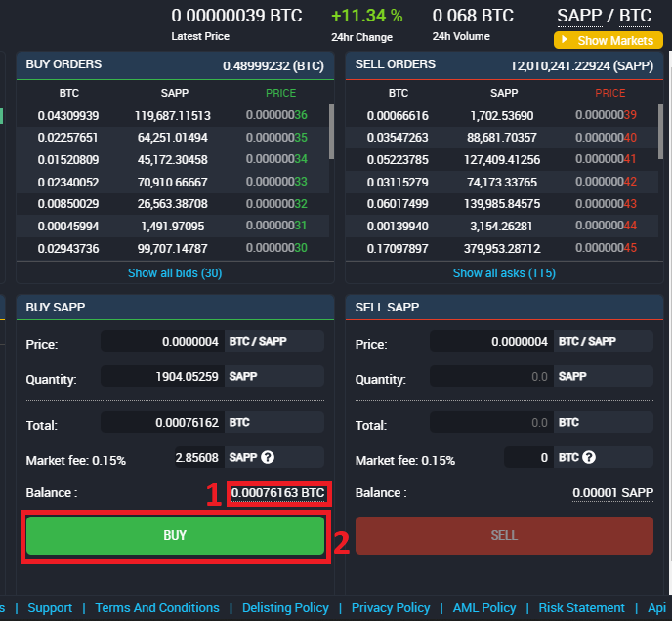Click the BTC balance 0.00076163 amount
Viewport: 672px width, 621px height.
278,493
